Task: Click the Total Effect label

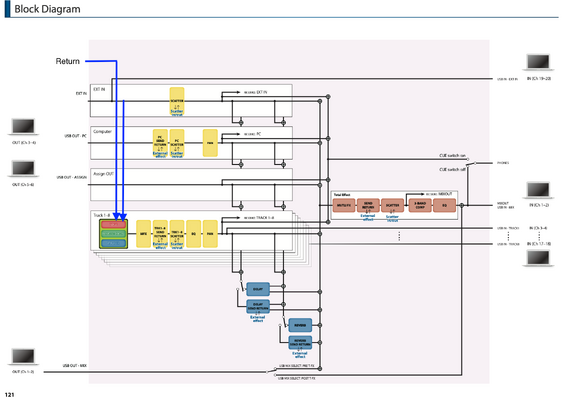Action: point(342,195)
